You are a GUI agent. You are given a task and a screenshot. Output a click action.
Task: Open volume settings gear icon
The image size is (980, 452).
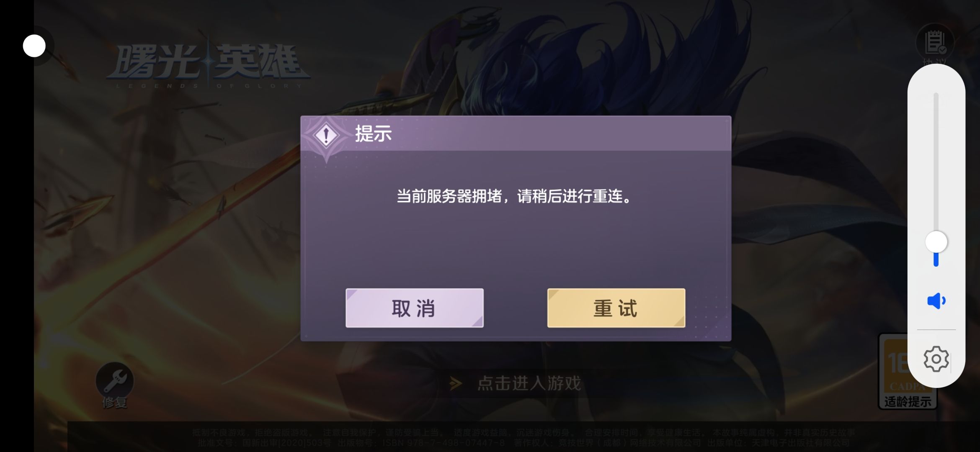936,359
